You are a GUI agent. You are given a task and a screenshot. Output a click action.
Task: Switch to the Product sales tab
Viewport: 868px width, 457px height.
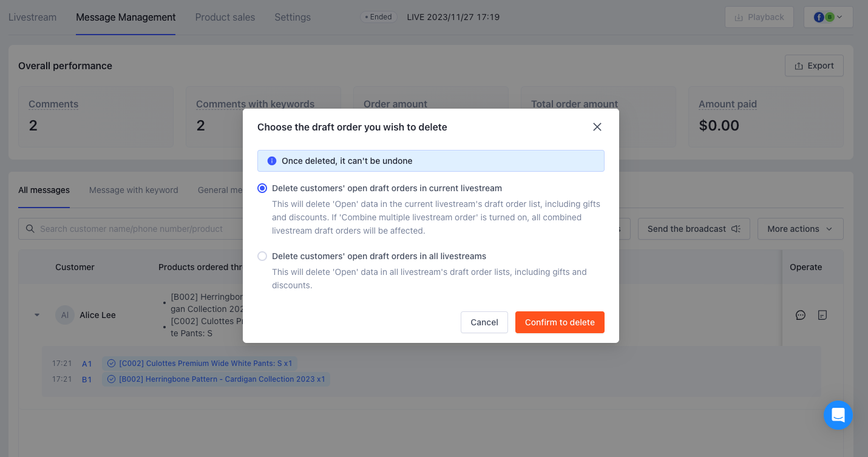(225, 17)
